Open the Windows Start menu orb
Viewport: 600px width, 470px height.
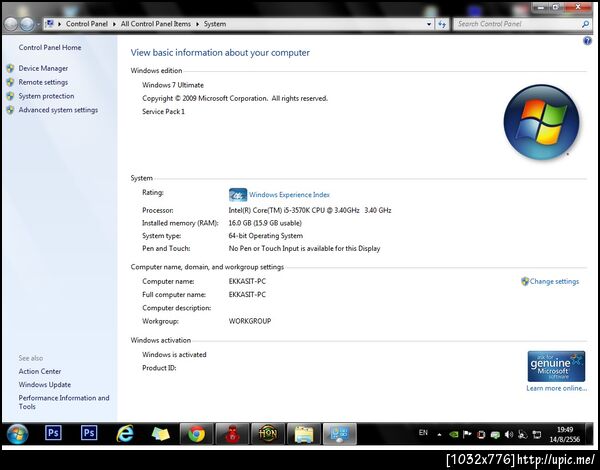[x=17, y=434]
